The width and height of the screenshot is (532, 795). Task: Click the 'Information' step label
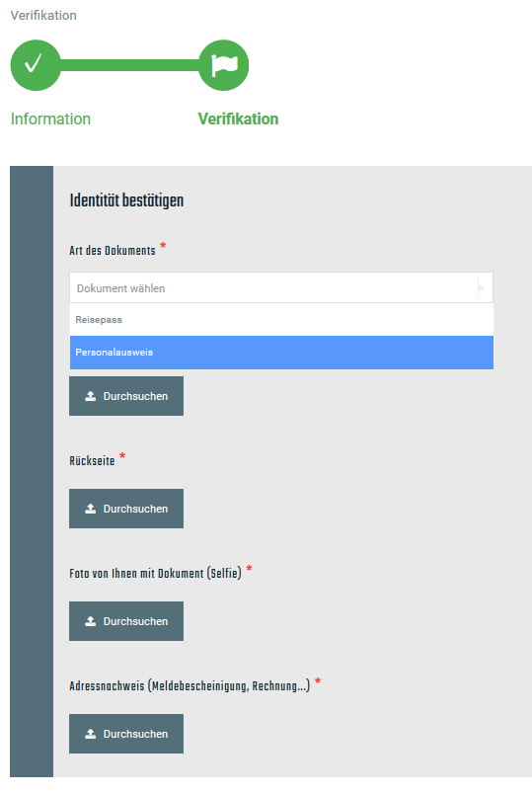tap(50, 119)
